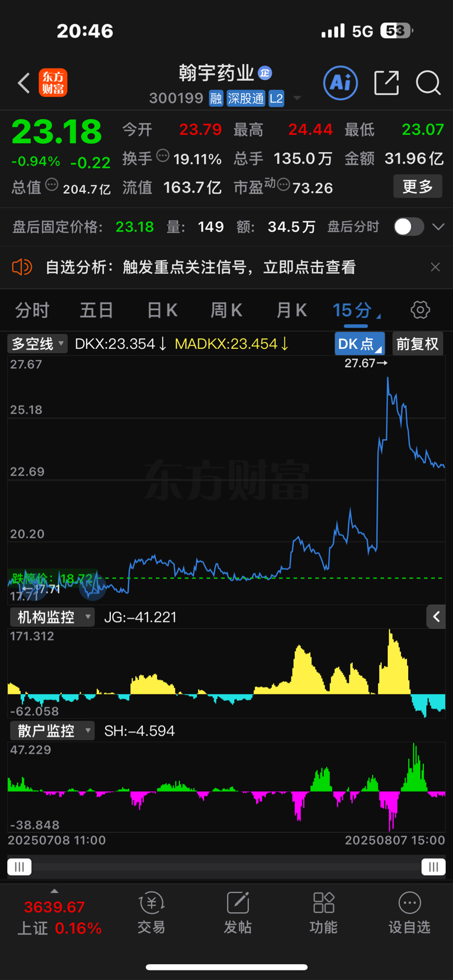Screen dimensions: 453x980
Task: Open the search magnifier icon
Action: click(x=428, y=83)
